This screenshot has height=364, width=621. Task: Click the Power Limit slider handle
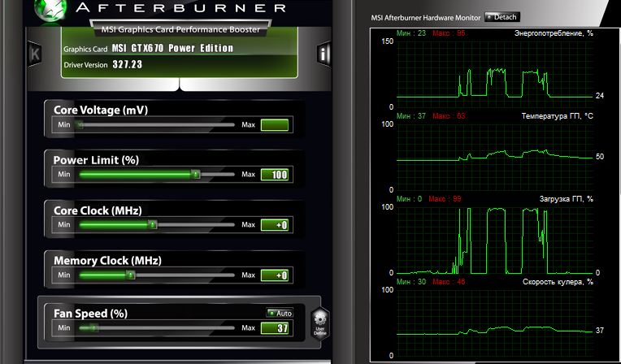coord(195,174)
